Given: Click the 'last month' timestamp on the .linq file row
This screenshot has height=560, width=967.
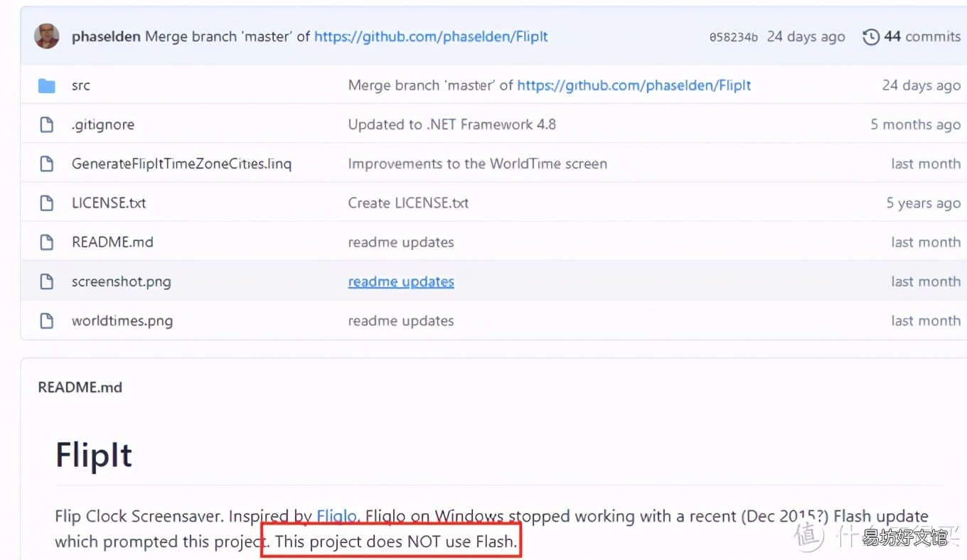Looking at the screenshot, I should (x=926, y=164).
